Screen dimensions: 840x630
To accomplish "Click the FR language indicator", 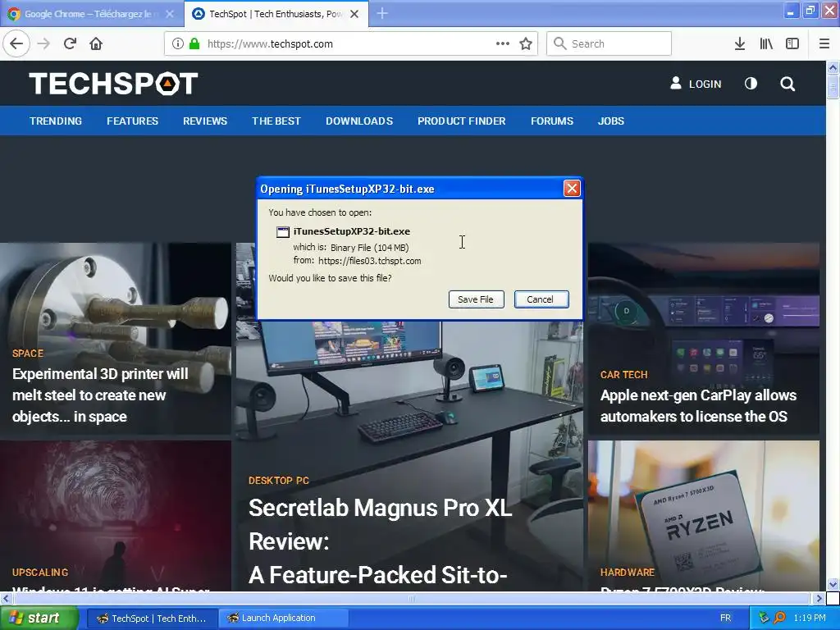I will click(x=725, y=618).
